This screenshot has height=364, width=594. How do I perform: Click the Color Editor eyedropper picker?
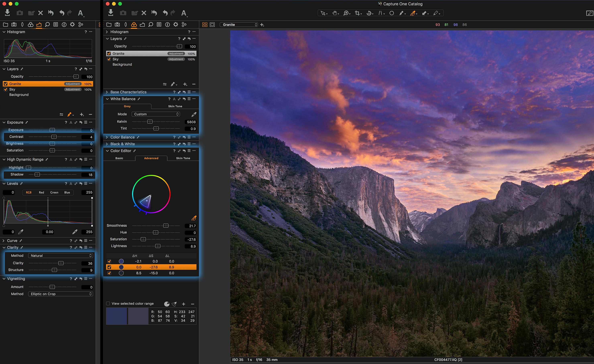[x=194, y=218]
